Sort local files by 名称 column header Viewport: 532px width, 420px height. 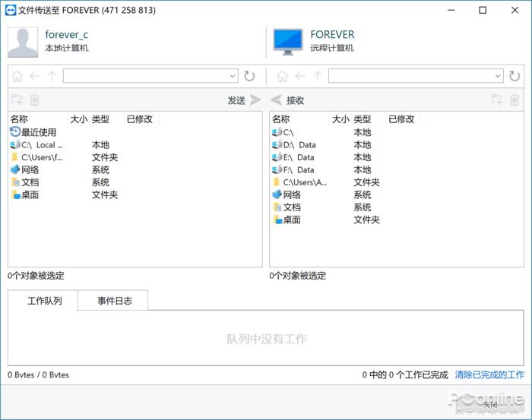point(20,119)
